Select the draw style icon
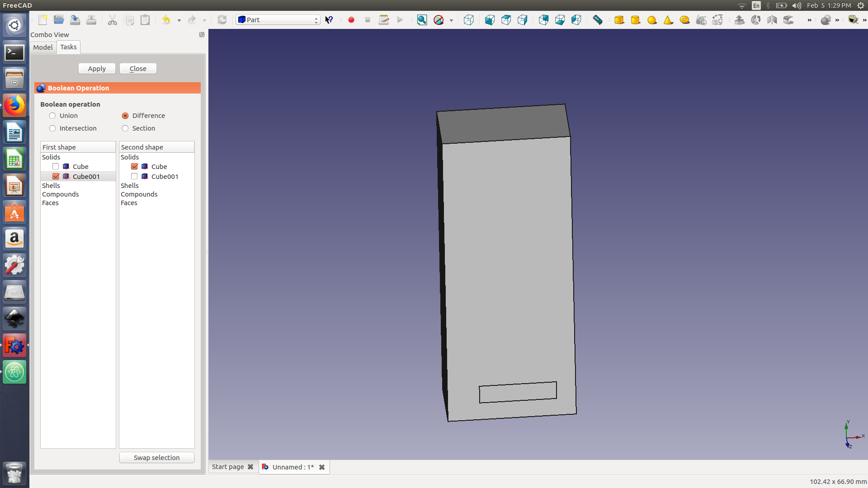The height and width of the screenshot is (488, 868). point(439,20)
